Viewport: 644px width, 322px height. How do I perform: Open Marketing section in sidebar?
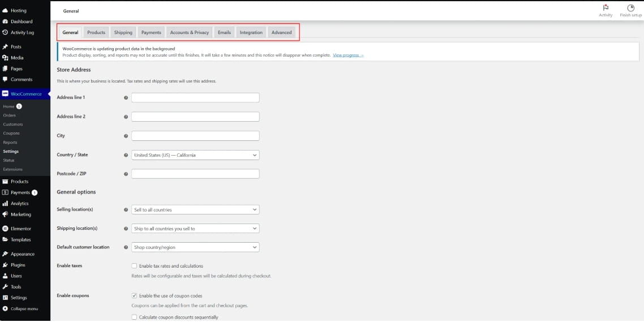(x=20, y=214)
